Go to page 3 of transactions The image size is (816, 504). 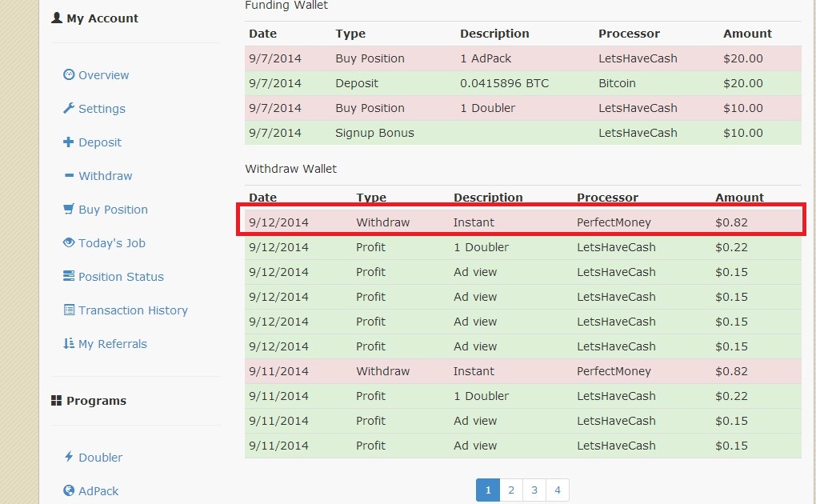(x=534, y=490)
